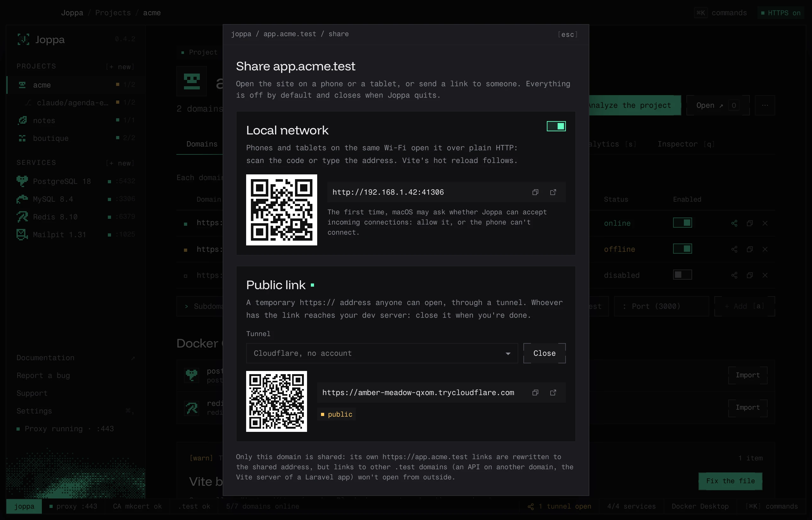Image resolution: width=812 pixels, height=520 pixels.
Task: Click the copy icon in the offline domain row
Action: coord(750,249)
